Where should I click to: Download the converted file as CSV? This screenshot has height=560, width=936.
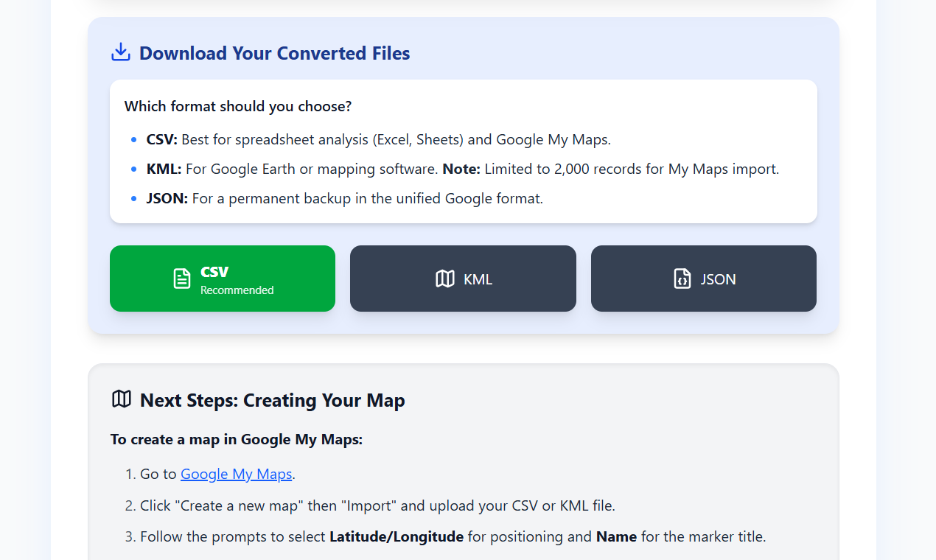222,279
